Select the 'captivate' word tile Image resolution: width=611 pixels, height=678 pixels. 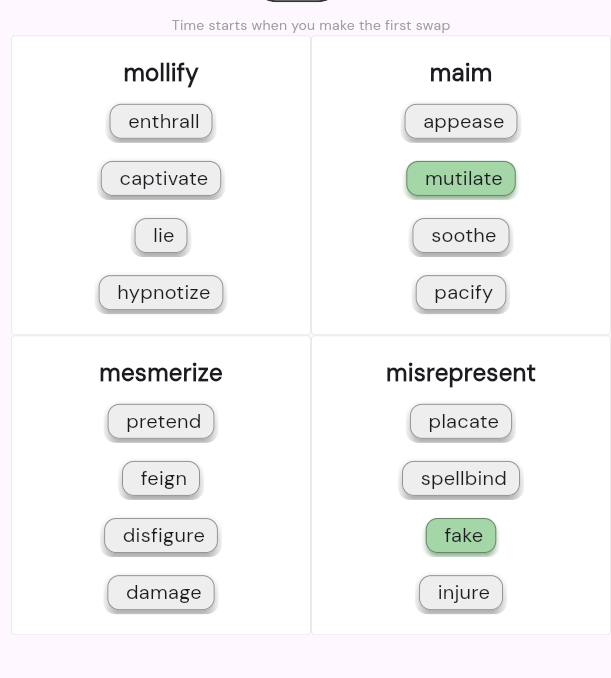click(x=161, y=179)
